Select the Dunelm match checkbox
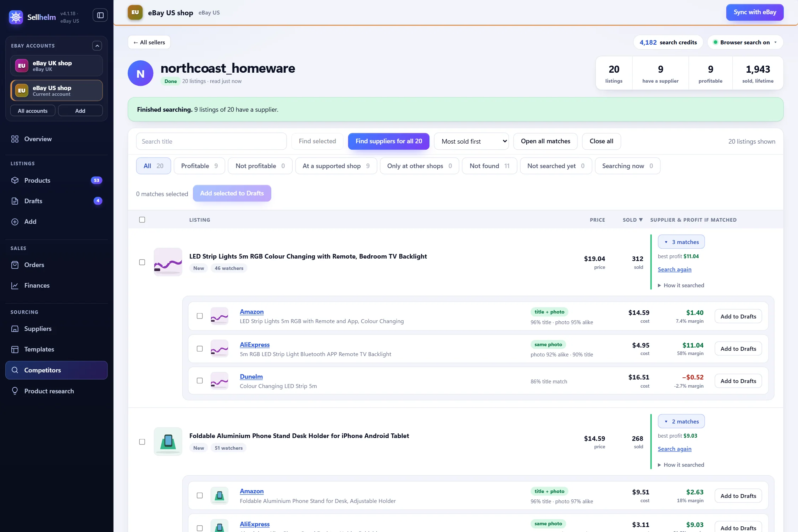Image resolution: width=798 pixels, height=532 pixels. [x=200, y=381]
